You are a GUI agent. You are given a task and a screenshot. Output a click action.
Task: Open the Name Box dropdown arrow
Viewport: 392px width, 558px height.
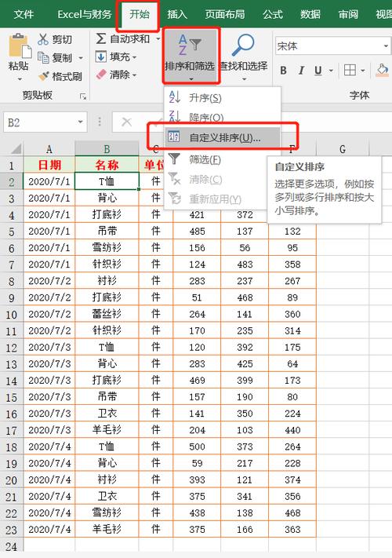coord(81,122)
